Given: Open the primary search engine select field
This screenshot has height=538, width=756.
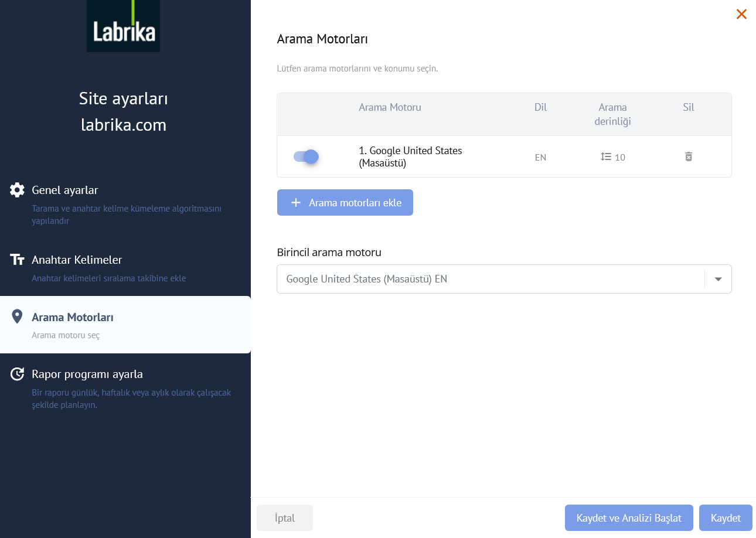Looking at the screenshot, I should [x=489, y=279].
